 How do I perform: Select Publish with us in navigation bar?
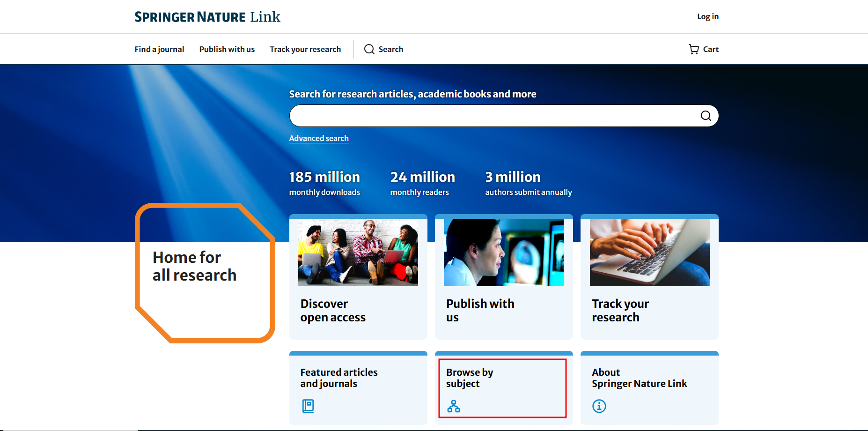click(227, 49)
